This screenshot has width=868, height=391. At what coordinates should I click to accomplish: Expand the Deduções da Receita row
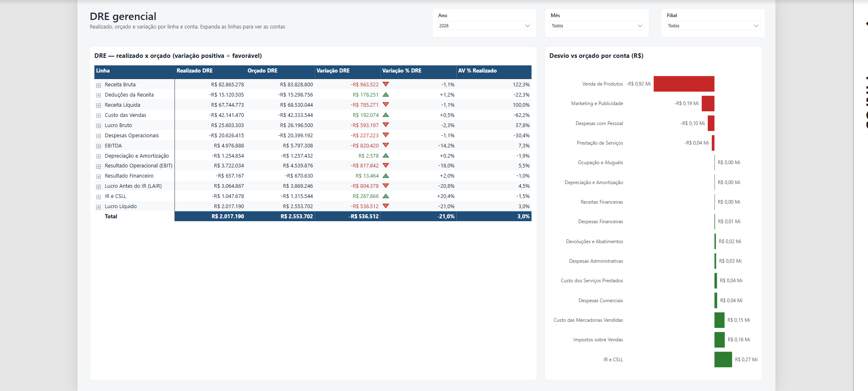point(99,95)
